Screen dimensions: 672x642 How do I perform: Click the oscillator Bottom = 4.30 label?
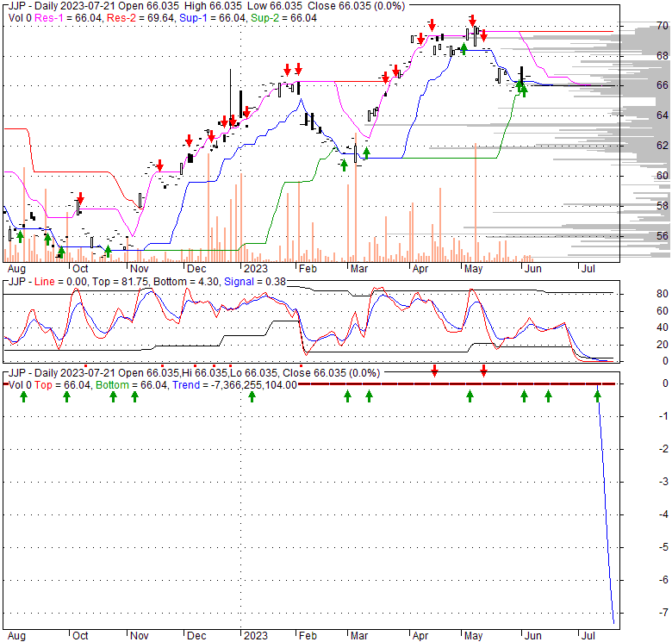click(x=186, y=282)
